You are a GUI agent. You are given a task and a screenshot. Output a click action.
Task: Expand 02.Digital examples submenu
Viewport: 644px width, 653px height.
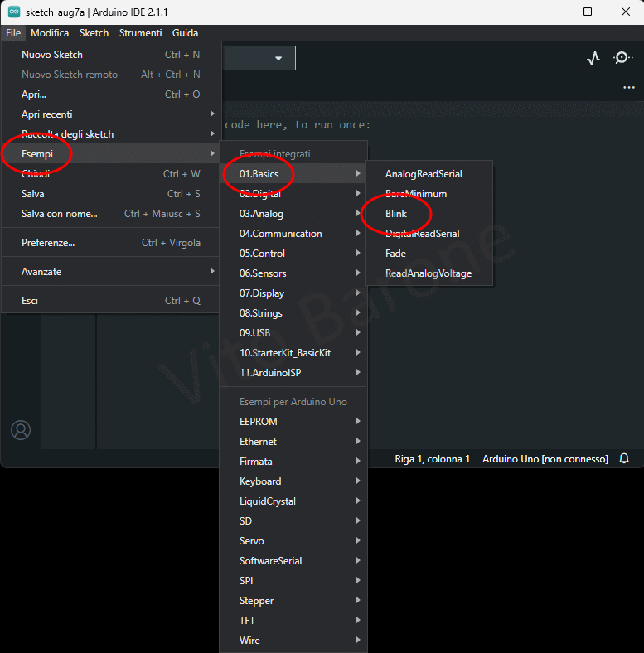(293, 194)
